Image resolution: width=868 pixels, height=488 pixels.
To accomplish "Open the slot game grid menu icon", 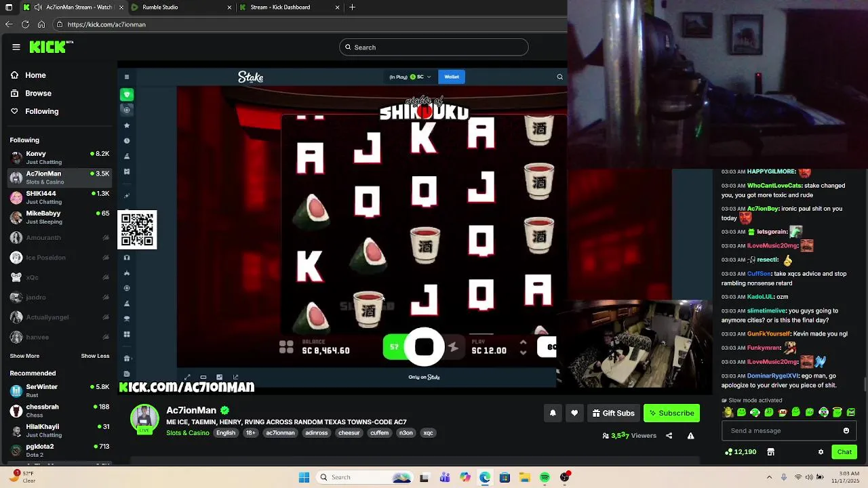I will pyautogui.click(x=286, y=347).
